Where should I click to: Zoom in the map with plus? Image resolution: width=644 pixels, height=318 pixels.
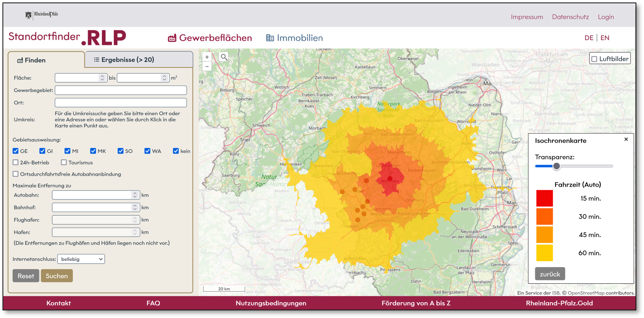click(207, 57)
